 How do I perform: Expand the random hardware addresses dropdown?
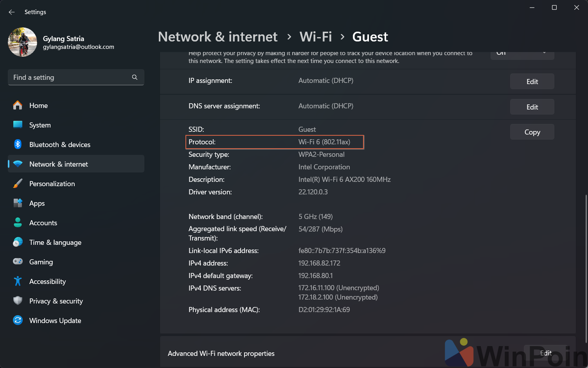(522, 56)
